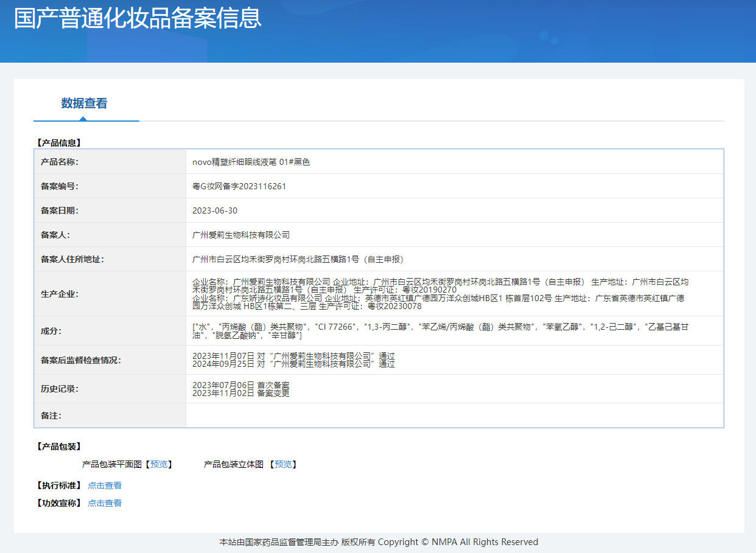
Task: Select the product name novo精塑纤细眼线液笔 text
Action: coord(251,162)
